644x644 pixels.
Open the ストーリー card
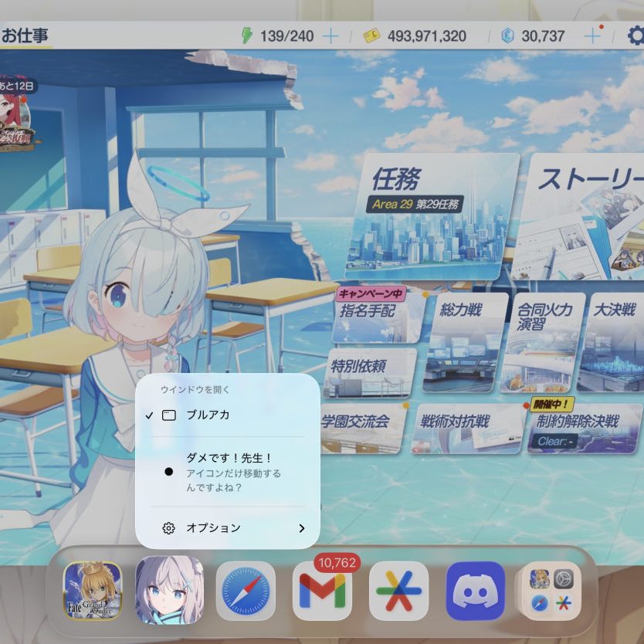579,216
